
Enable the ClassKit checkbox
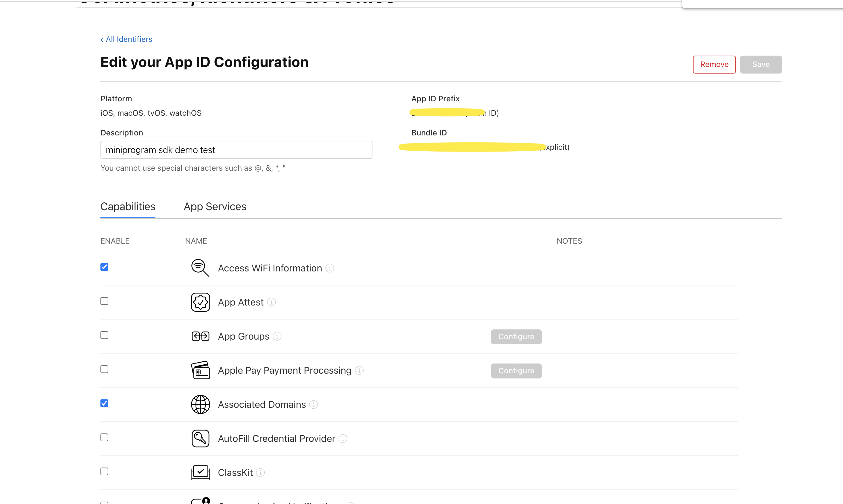point(104,471)
